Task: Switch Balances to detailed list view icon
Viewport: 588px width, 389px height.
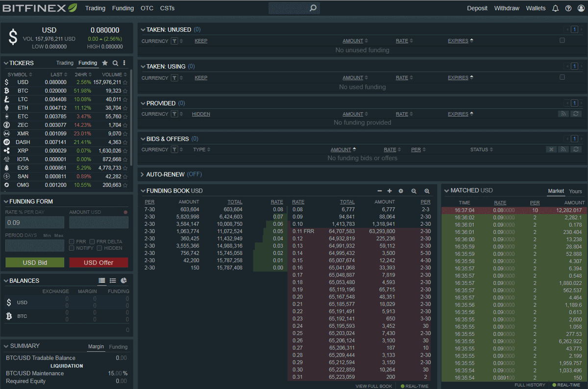Action: pos(102,281)
